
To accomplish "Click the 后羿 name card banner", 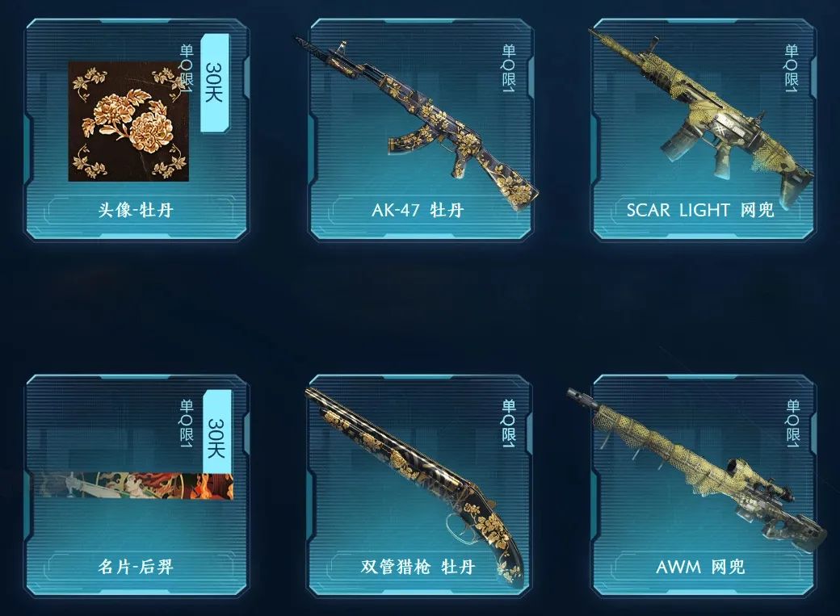I will point(136,485).
